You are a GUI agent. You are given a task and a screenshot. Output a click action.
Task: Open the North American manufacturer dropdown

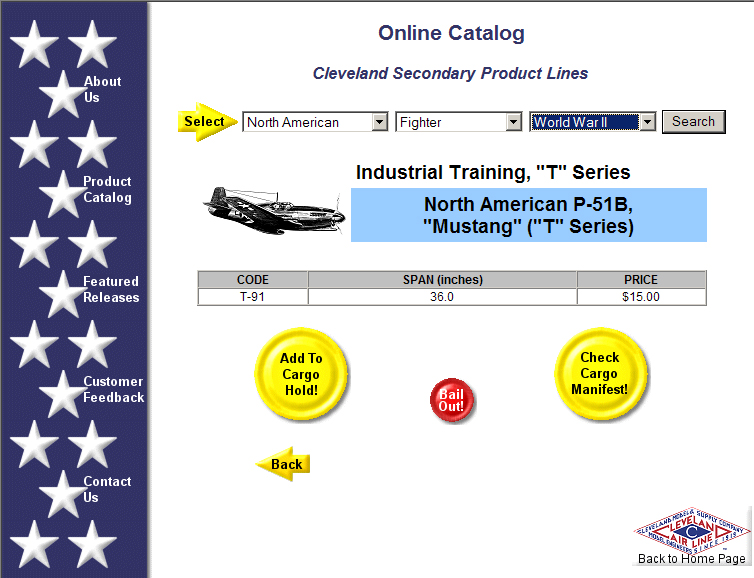(x=315, y=122)
